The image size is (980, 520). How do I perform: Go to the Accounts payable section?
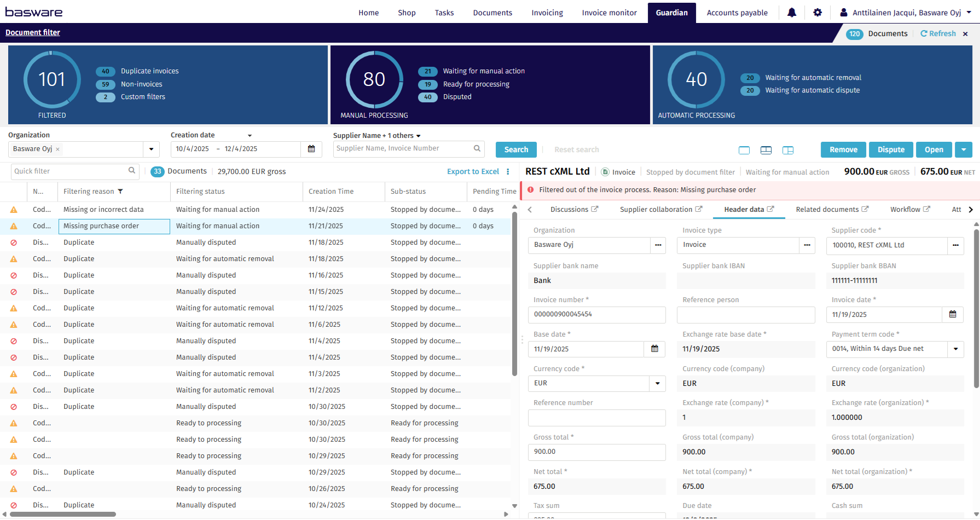(x=737, y=12)
